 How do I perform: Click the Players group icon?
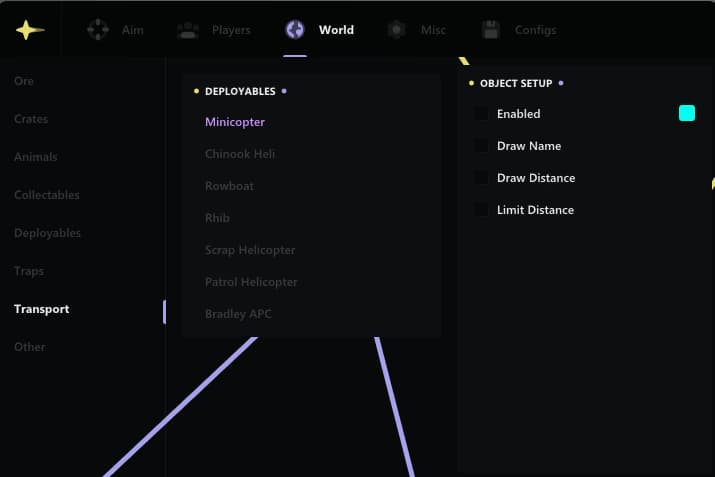coord(188,30)
